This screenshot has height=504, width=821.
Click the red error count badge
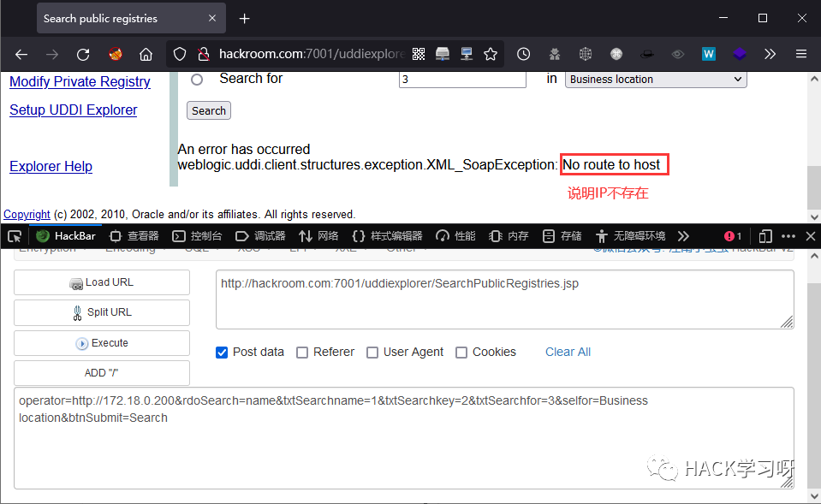tap(733, 236)
